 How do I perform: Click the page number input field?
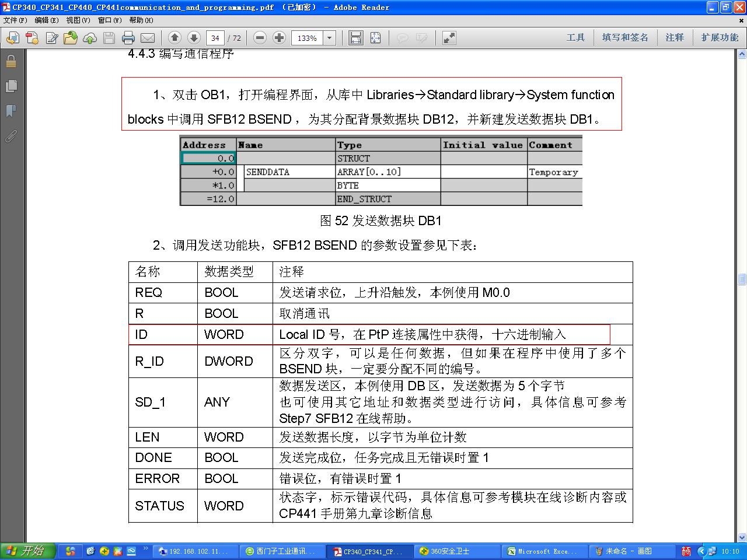[x=215, y=38]
